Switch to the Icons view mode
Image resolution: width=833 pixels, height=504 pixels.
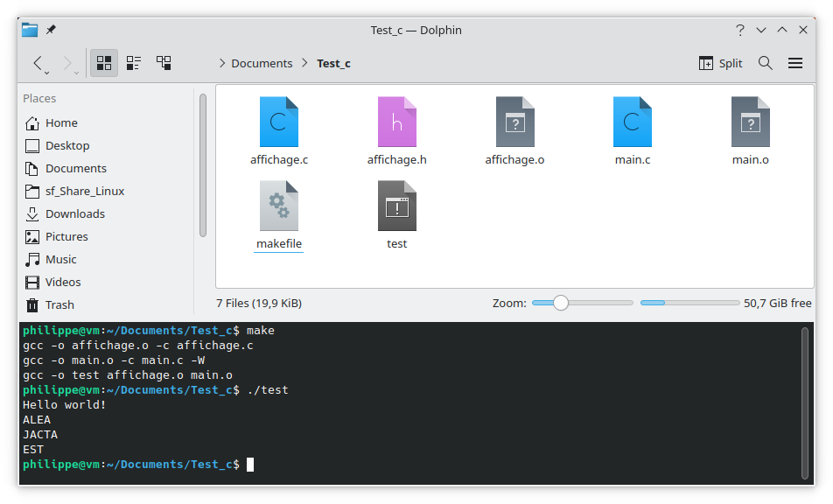click(103, 63)
